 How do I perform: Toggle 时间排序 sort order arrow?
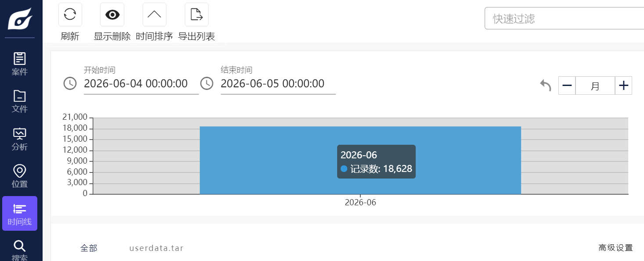click(x=154, y=14)
